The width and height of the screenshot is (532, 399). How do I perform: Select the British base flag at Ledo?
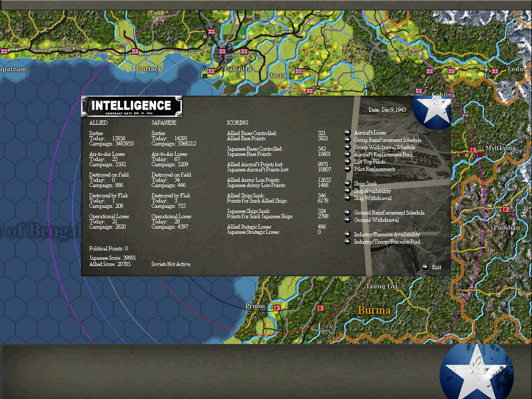click(495, 71)
